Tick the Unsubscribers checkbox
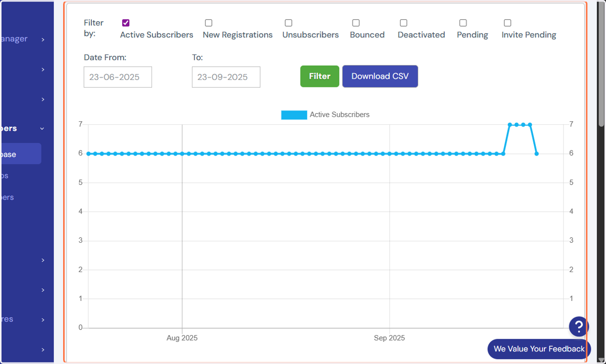 coord(288,23)
